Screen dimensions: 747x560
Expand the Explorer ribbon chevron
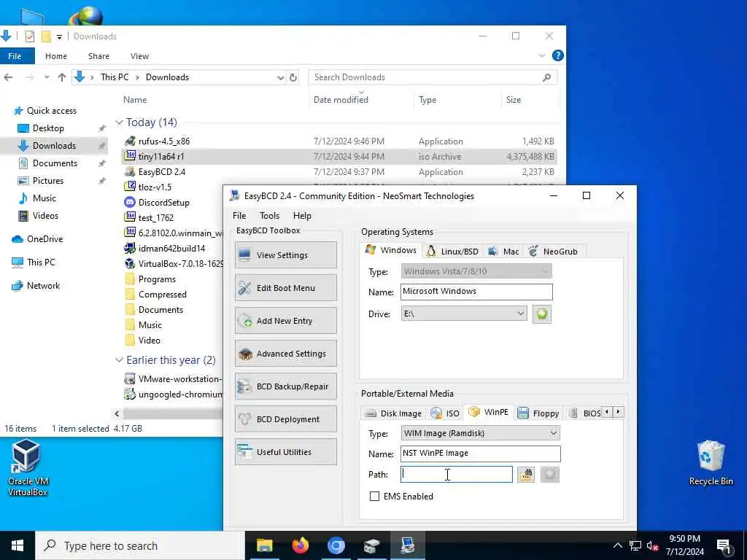pyautogui.click(x=542, y=55)
